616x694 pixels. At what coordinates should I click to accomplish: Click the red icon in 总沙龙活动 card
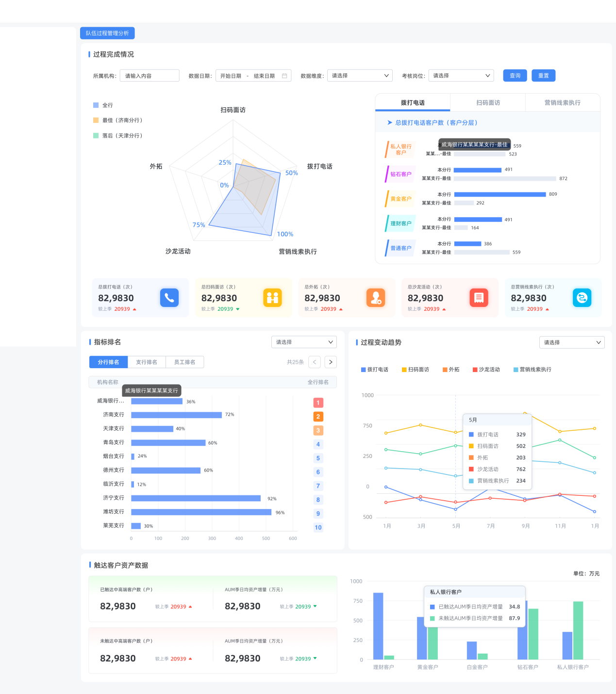[x=479, y=298]
